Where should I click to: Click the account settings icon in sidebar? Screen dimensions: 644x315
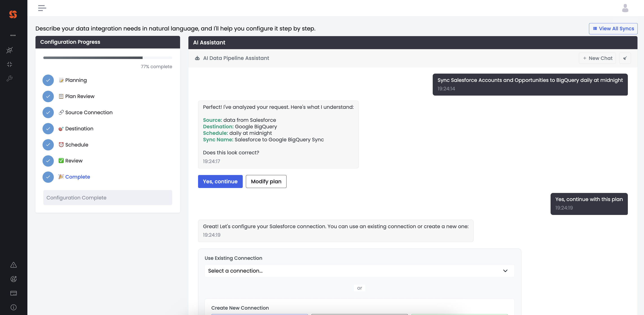pos(13,279)
